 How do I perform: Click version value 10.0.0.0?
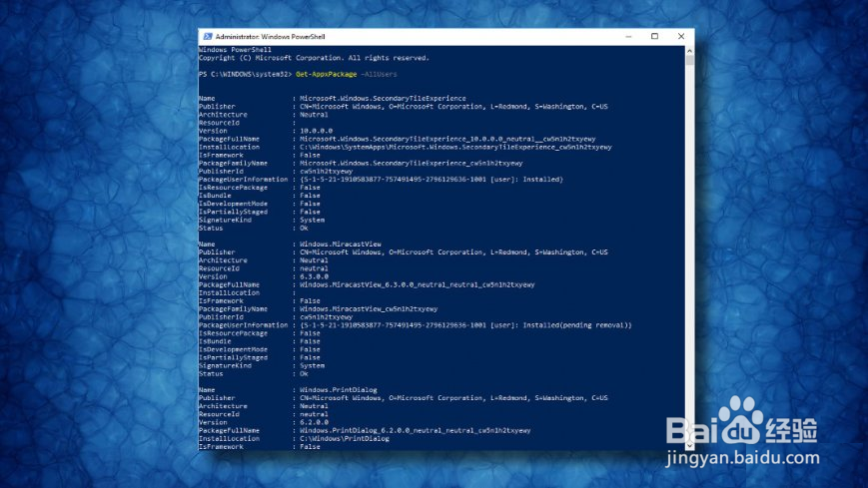pos(316,131)
